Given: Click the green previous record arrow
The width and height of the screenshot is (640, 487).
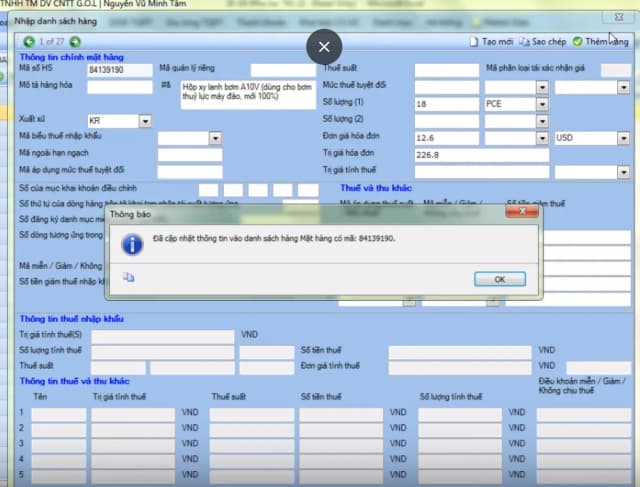Looking at the screenshot, I should [x=27, y=42].
